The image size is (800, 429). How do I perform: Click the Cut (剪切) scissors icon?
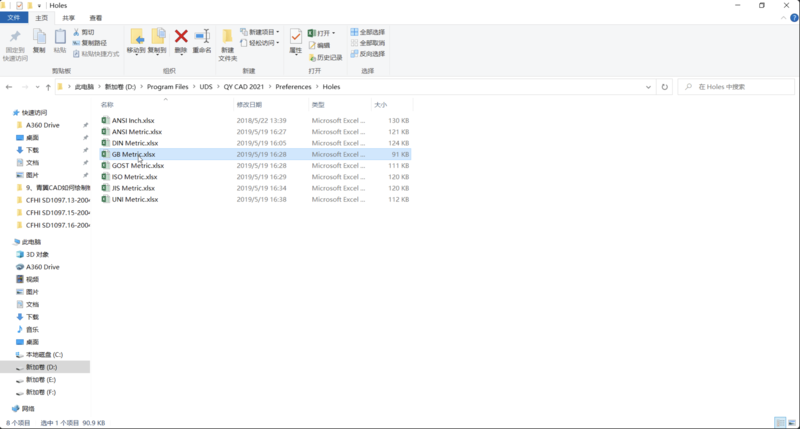coord(87,32)
